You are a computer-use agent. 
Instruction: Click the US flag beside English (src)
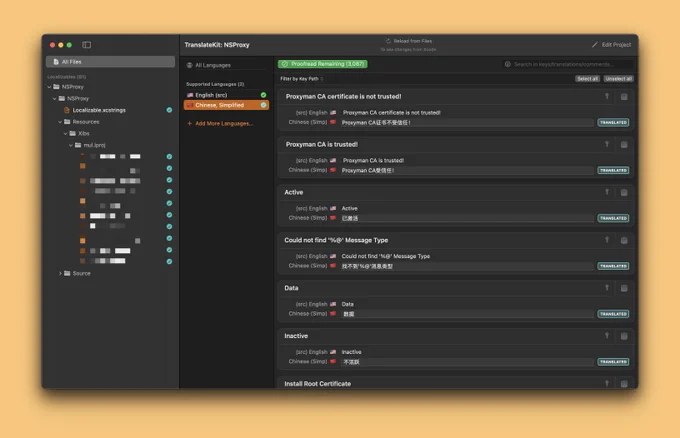(x=190, y=95)
